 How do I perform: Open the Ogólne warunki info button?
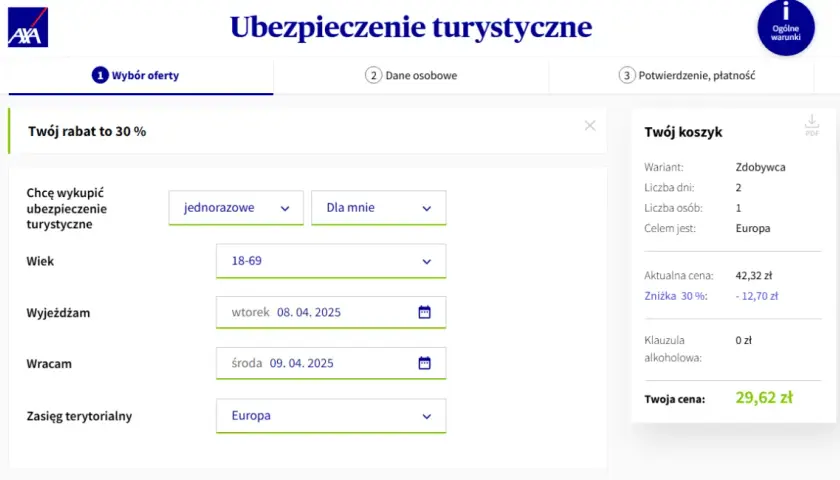point(786,27)
